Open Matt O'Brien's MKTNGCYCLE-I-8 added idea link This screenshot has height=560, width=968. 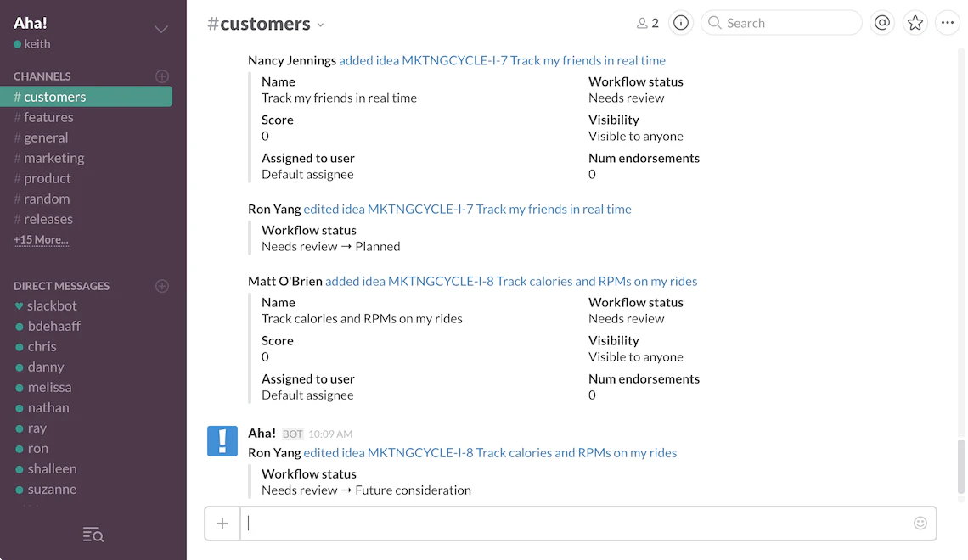coord(511,281)
